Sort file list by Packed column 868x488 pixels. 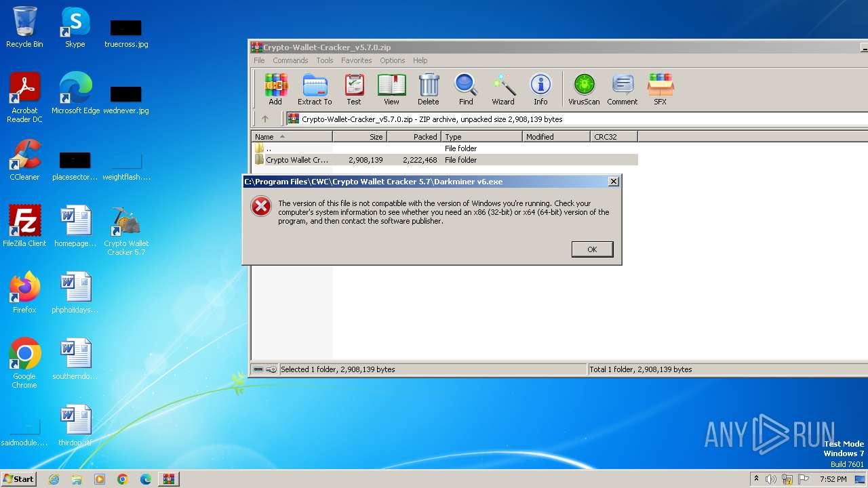414,137
